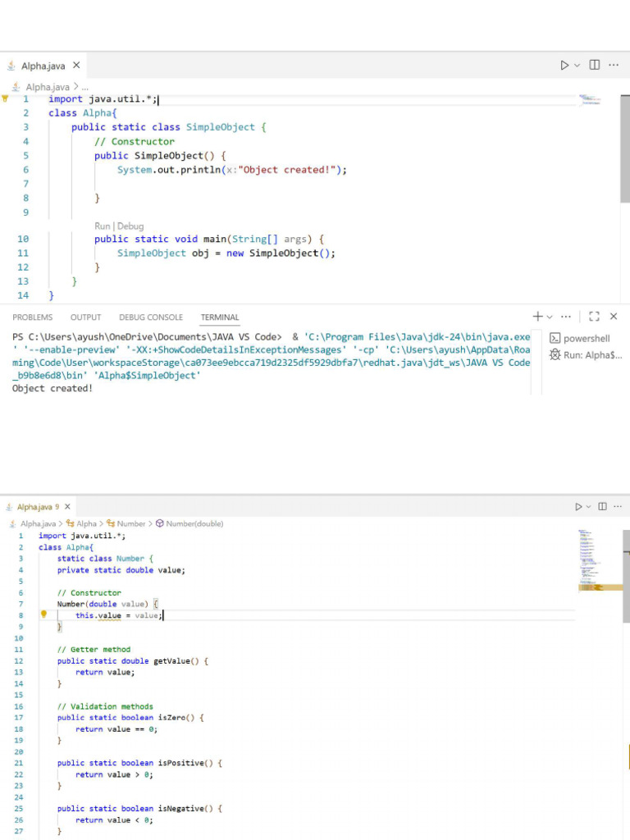The image size is (630, 840).
Task: Switch to the PROBLEMS tab
Action: click(33, 317)
